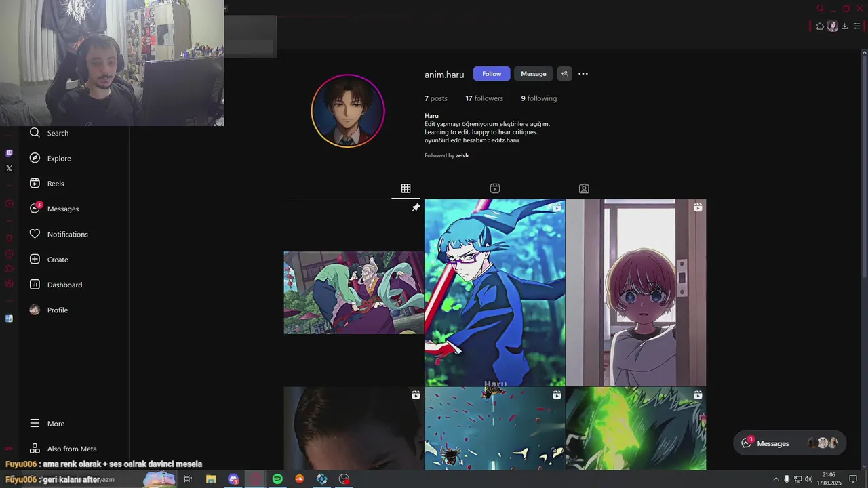Switch to the Reels profile tab
The width and height of the screenshot is (868, 488).
(495, 188)
